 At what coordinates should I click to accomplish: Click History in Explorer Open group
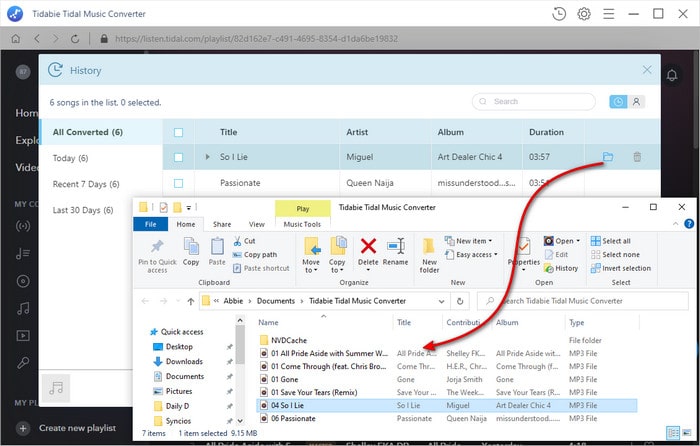(561, 268)
